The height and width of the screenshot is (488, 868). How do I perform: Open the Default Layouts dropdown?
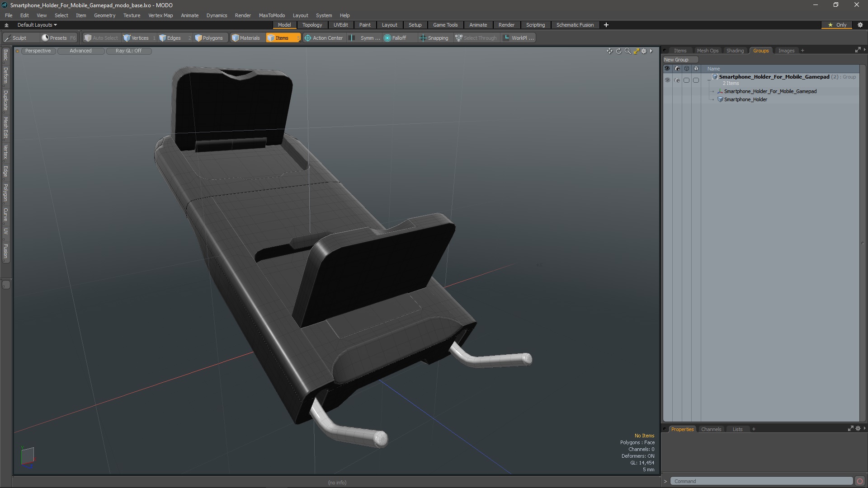coord(37,25)
